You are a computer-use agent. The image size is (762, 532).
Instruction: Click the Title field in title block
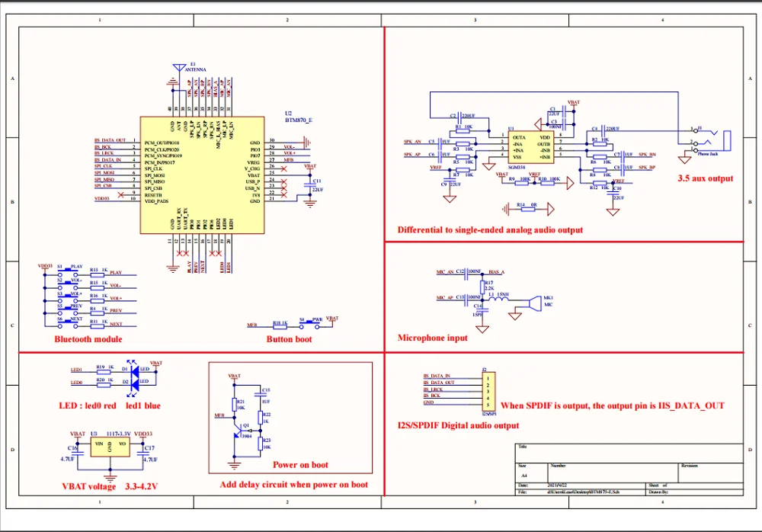(629, 453)
